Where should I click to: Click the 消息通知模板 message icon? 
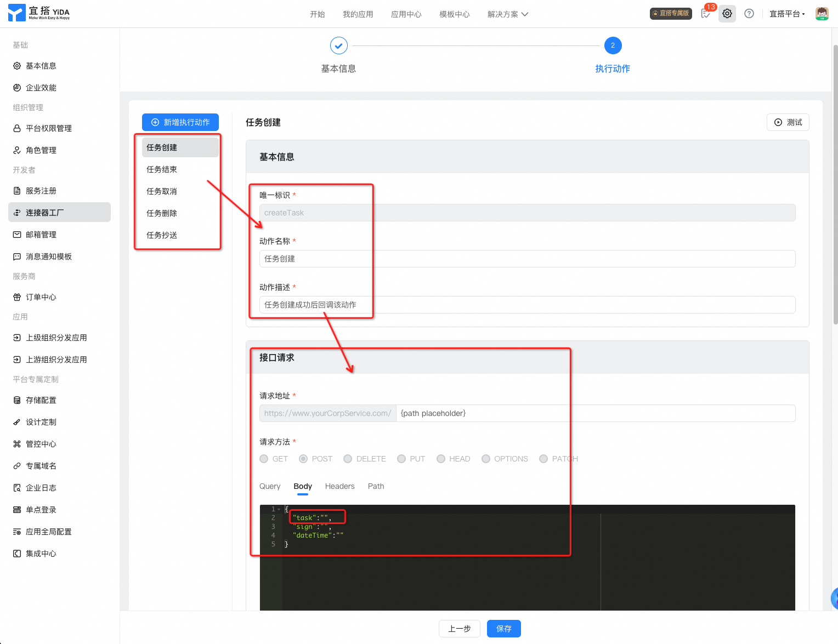17,257
